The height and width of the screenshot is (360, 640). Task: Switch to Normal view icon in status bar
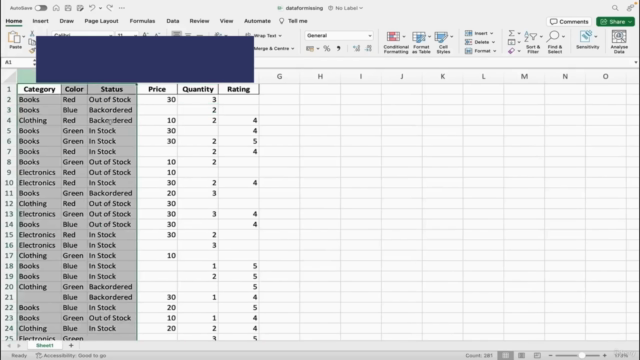[505, 356]
